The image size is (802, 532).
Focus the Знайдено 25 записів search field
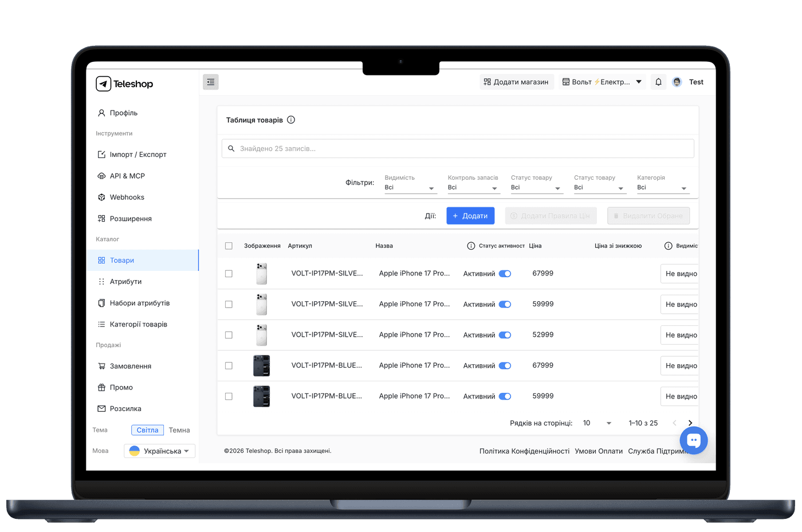point(458,148)
